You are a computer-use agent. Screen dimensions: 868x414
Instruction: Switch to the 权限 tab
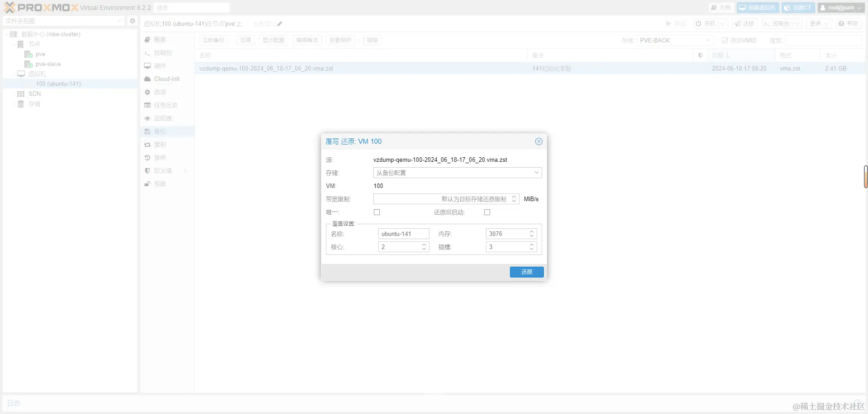[167, 184]
